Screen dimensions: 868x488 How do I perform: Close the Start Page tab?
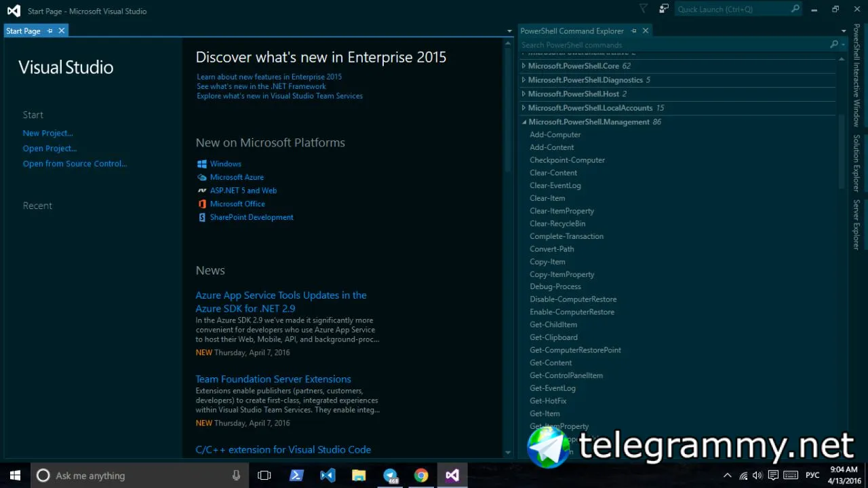pos(61,31)
